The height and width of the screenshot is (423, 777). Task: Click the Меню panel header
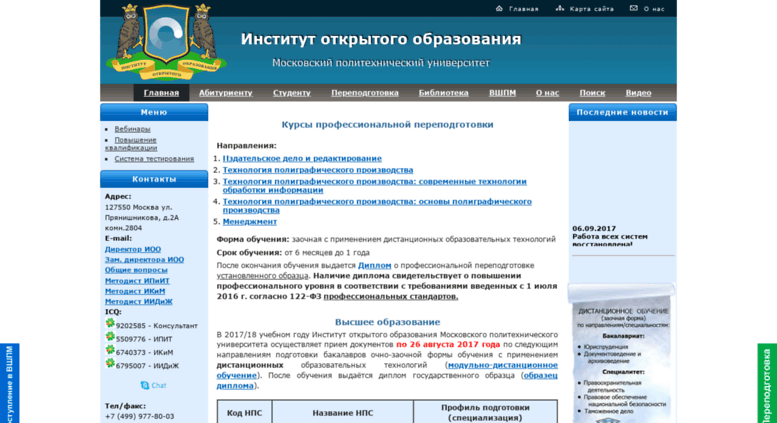pyautogui.click(x=154, y=112)
